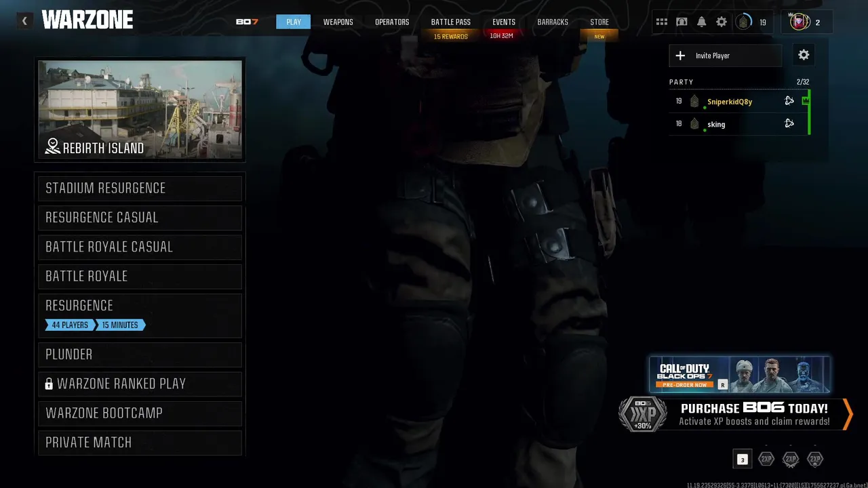The image size is (868, 488).
Task: Select the Play tab
Action: pyautogui.click(x=294, y=22)
